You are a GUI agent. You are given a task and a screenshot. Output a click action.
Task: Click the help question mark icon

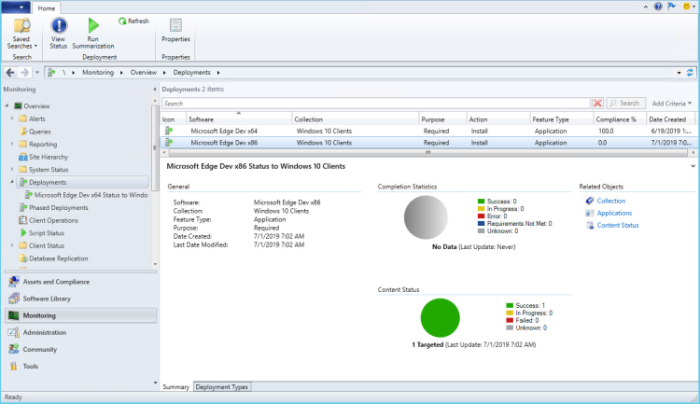[x=658, y=6]
